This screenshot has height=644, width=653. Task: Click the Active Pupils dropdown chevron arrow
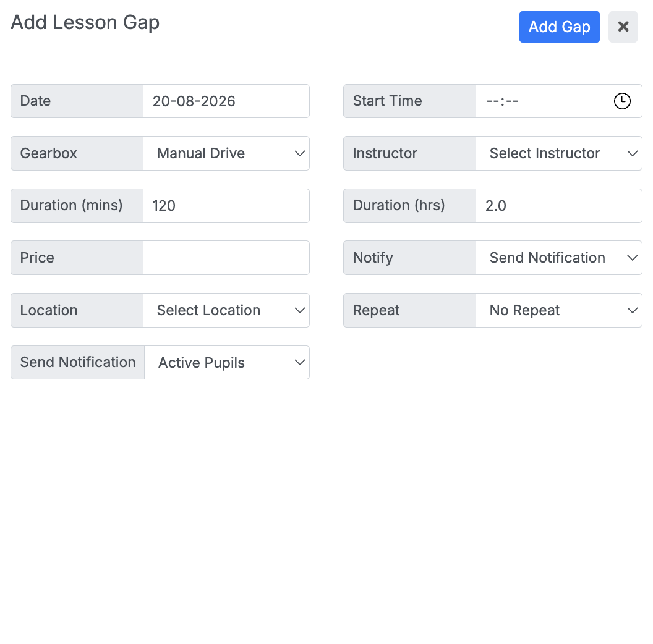pos(299,363)
